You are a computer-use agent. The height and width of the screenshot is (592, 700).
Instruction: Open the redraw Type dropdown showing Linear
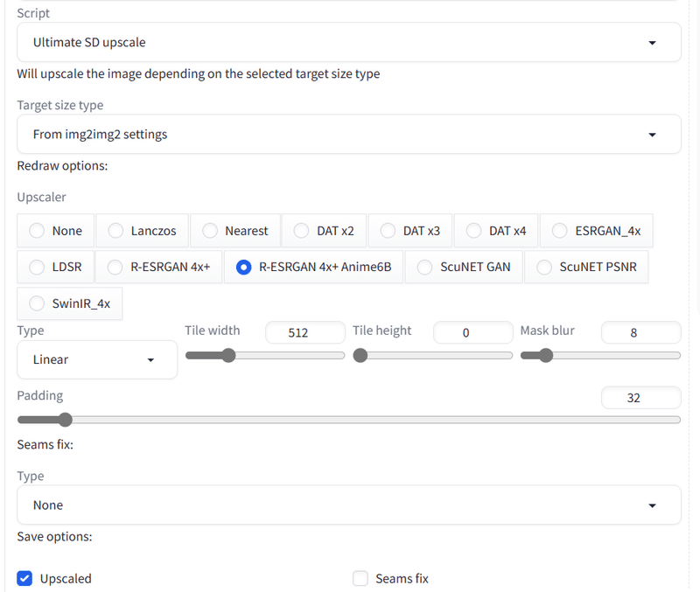(x=96, y=359)
